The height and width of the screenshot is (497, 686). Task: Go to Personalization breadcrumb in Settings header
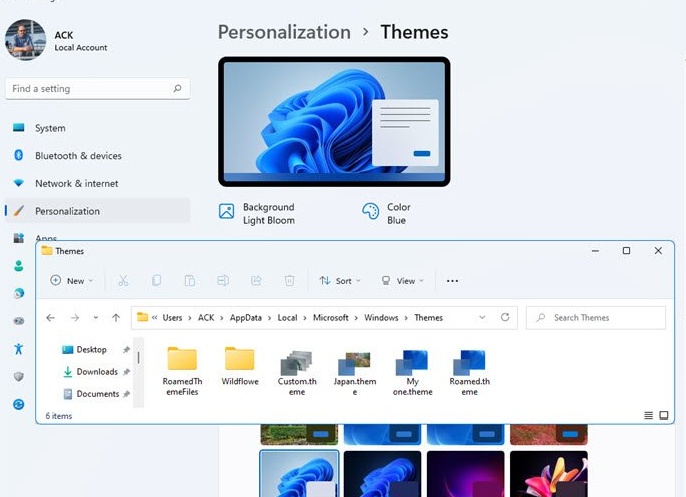click(x=284, y=32)
